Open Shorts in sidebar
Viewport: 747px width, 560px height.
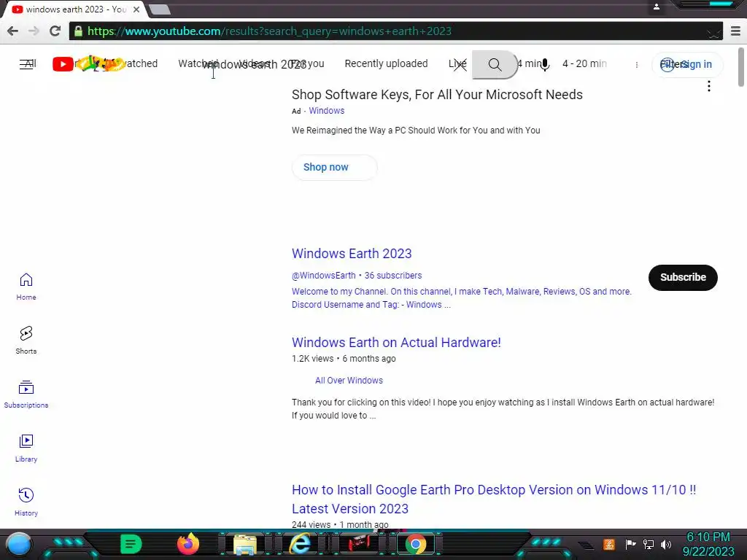click(26, 341)
